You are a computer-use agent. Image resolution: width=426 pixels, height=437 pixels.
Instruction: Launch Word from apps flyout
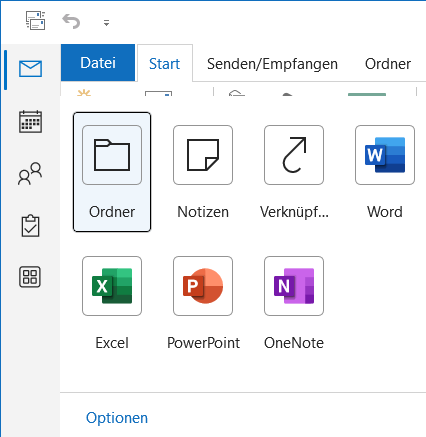385,172
